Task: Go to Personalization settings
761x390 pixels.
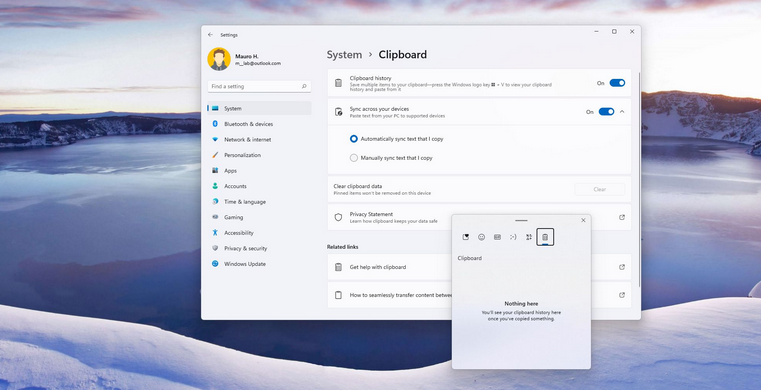Action: (259, 155)
